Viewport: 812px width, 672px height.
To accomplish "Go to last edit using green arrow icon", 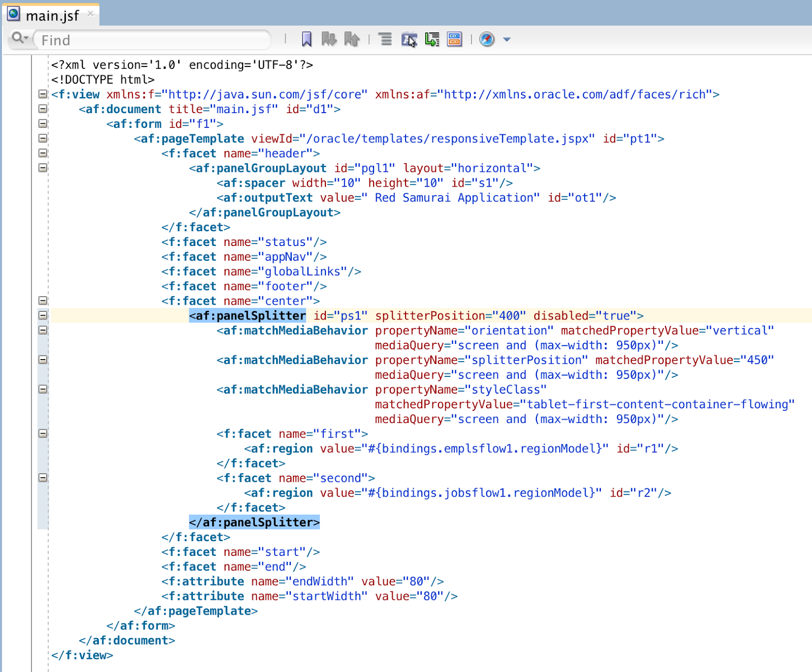I will (x=431, y=39).
